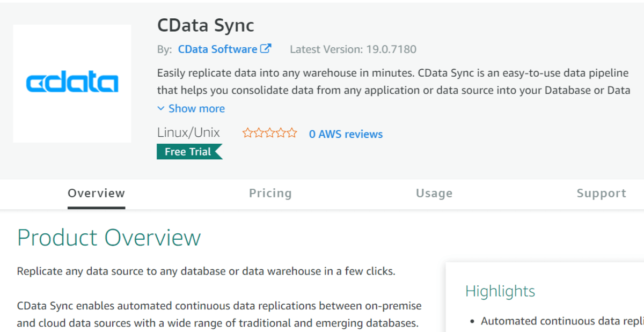Image resolution: width=644 pixels, height=332 pixels.
Task: Select the Overview tab
Action: pos(96,193)
